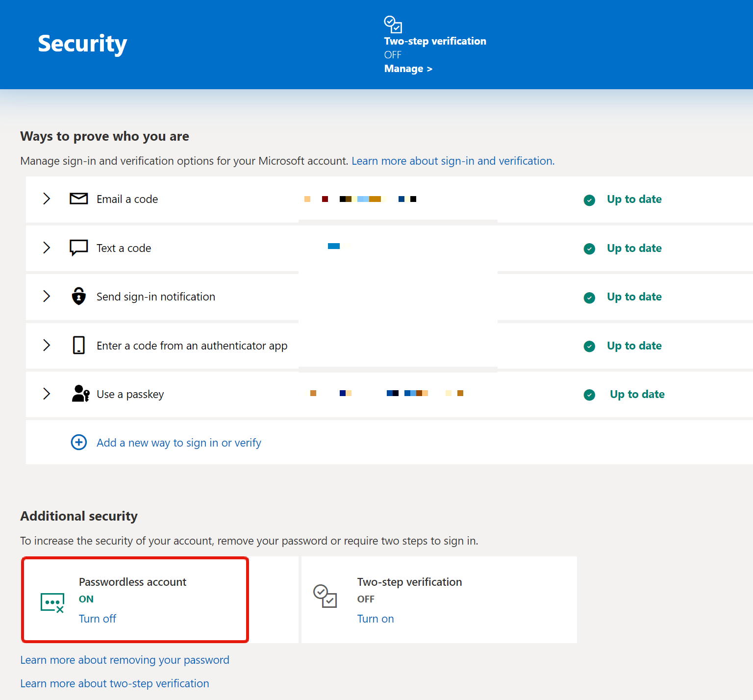This screenshot has width=753, height=700.
Task: Turn on Two-step verification
Action: [376, 619]
